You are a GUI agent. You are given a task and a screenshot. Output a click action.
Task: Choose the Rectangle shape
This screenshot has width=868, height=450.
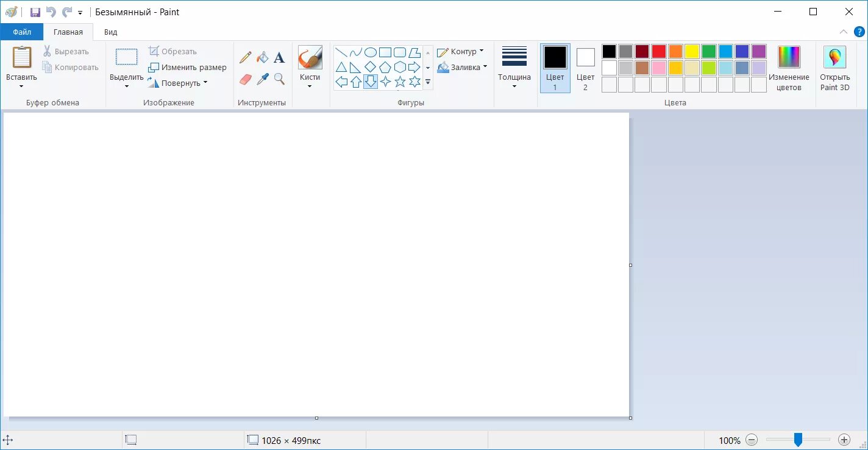click(385, 52)
